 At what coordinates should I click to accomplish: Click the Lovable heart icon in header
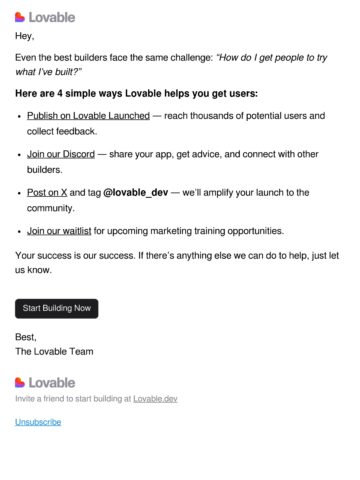click(x=20, y=17)
